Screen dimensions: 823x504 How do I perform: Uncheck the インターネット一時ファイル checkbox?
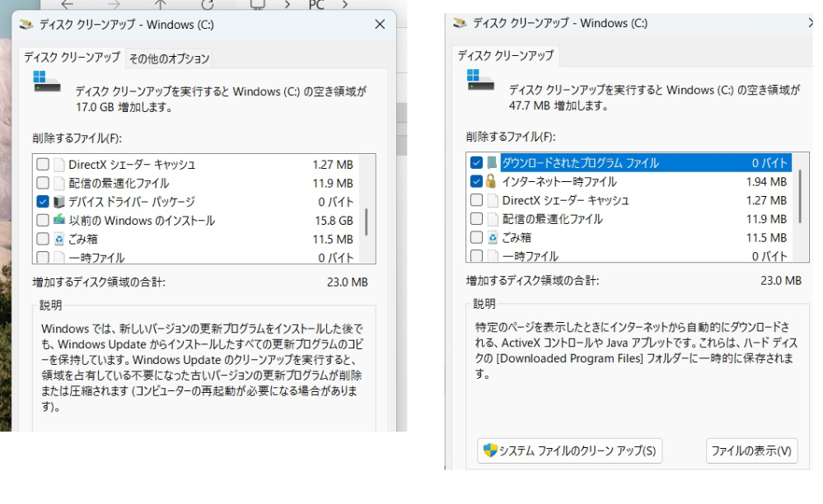(476, 181)
